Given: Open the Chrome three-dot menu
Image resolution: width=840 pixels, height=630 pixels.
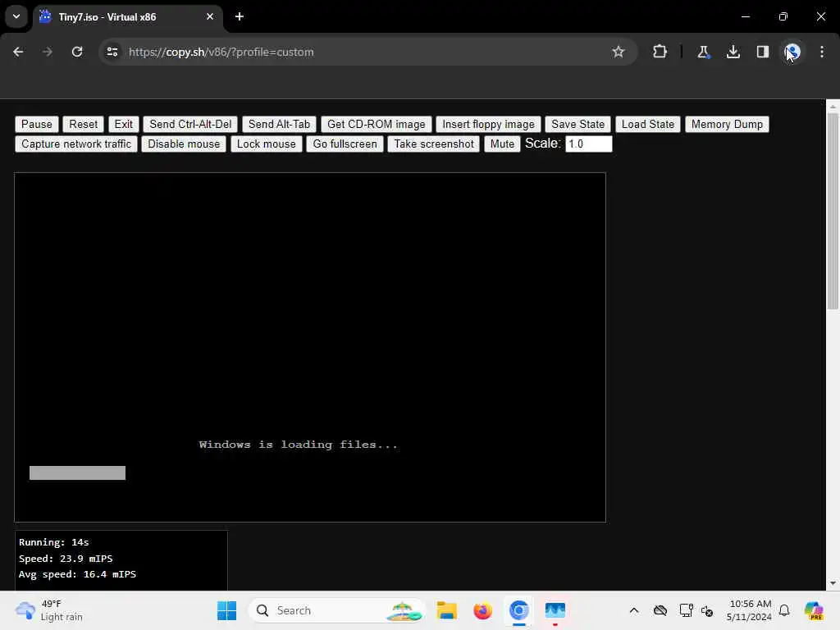Looking at the screenshot, I should (822, 52).
